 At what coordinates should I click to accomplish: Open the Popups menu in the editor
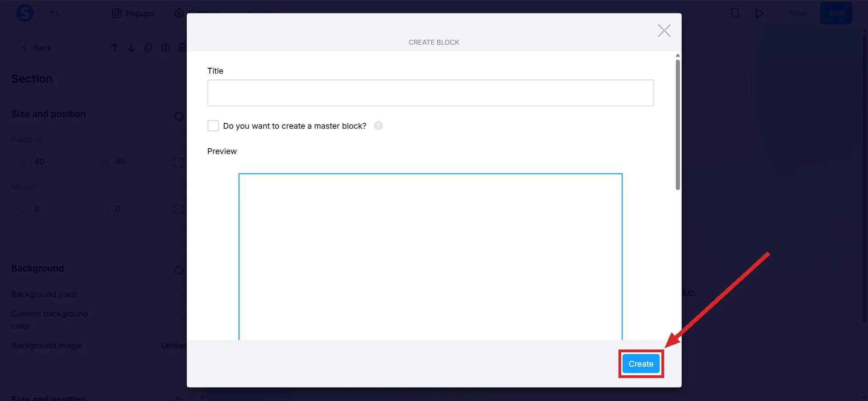click(x=133, y=14)
